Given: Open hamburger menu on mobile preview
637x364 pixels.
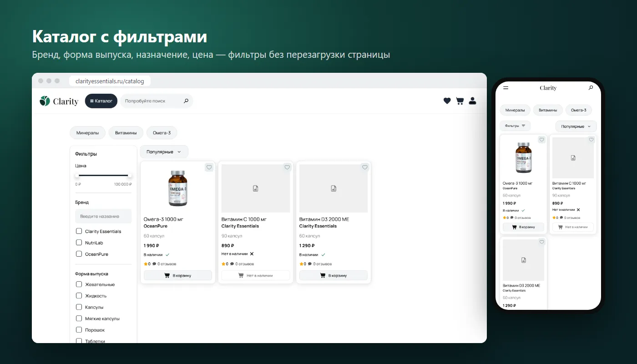Looking at the screenshot, I should 506,88.
